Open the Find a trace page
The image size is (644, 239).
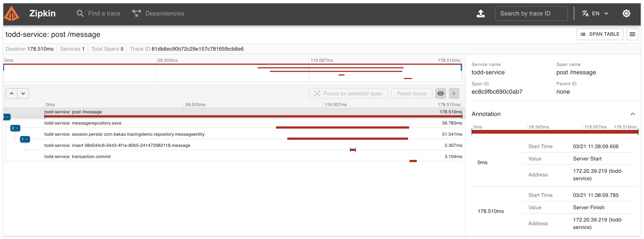tap(99, 14)
